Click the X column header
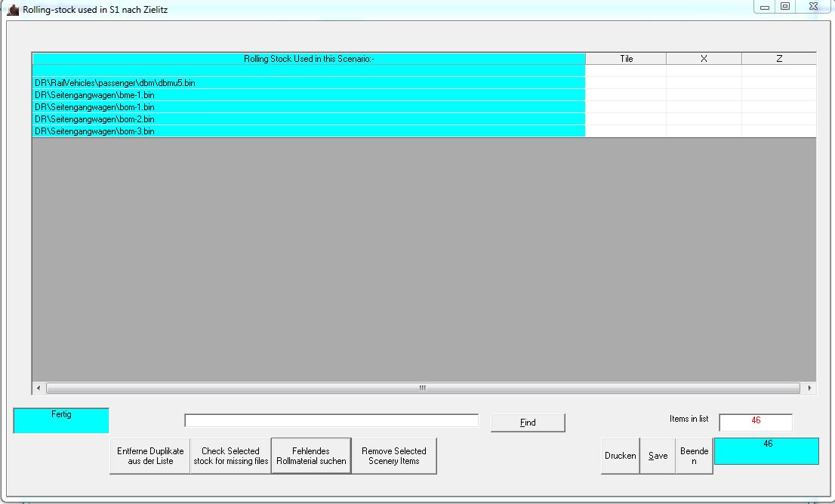The width and height of the screenshot is (835, 504). (x=704, y=59)
